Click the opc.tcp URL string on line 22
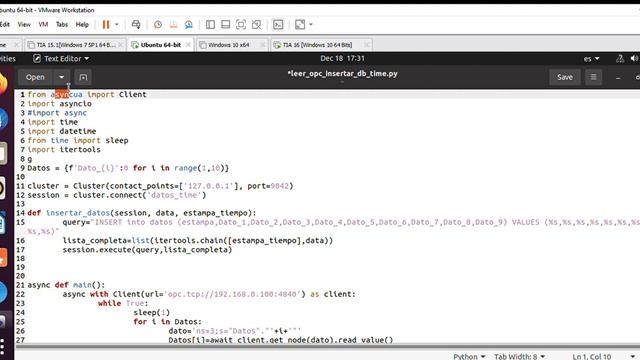The image size is (640, 360). (234, 294)
